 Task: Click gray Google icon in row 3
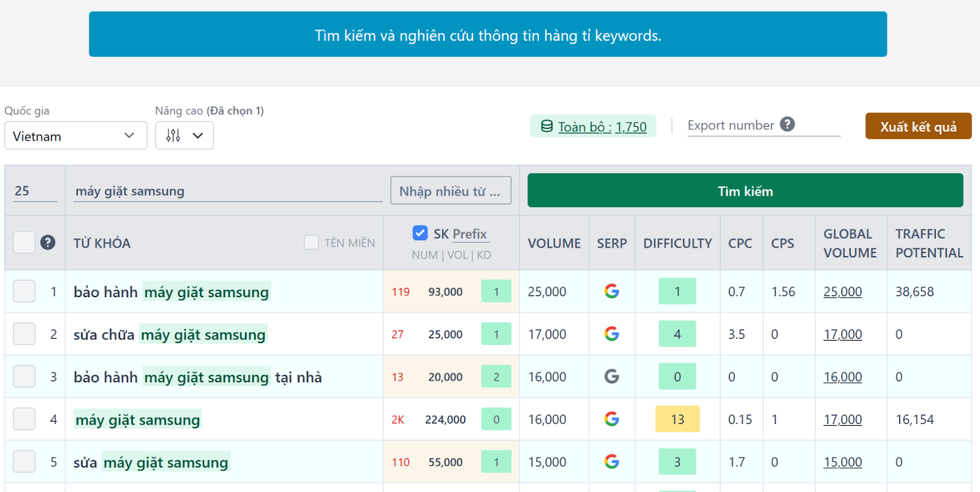point(611,376)
